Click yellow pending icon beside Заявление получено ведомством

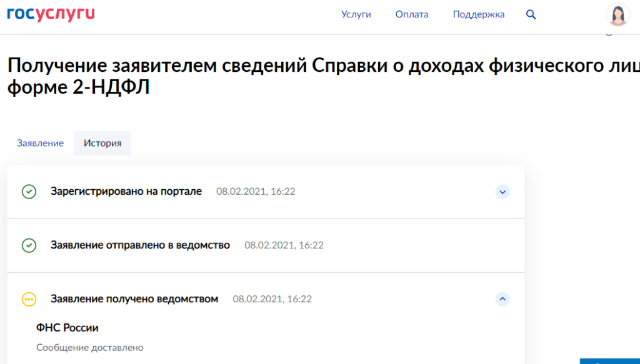(x=29, y=300)
